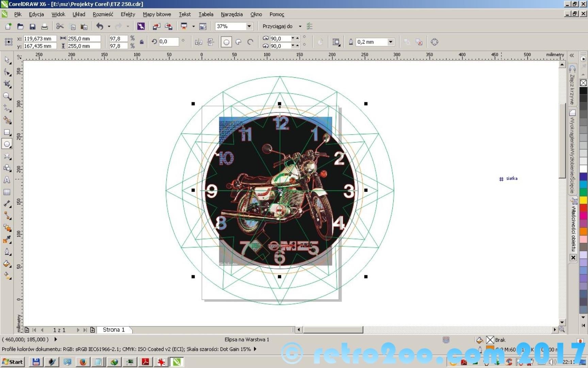Choose the Rectangle tool

pos(7,132)
